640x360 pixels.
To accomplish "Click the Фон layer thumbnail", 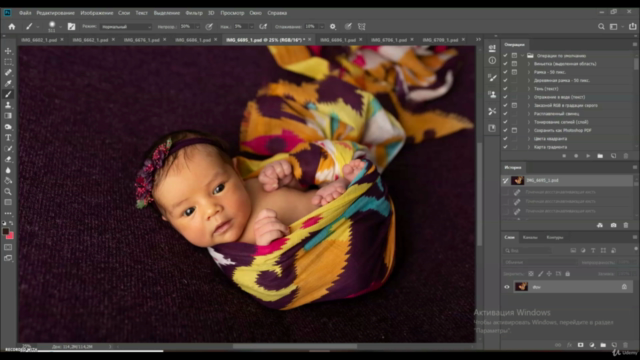I will (521, 287).
